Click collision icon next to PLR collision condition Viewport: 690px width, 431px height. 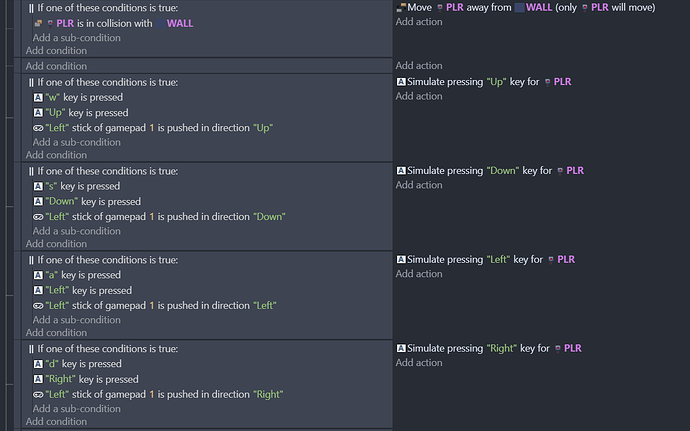[x=38, y=23]
